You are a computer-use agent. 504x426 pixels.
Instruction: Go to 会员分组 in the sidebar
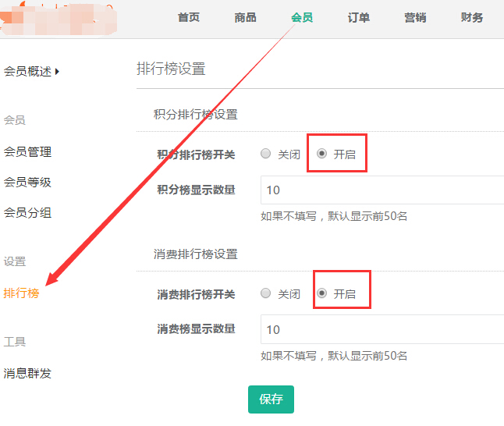(28, 212)
